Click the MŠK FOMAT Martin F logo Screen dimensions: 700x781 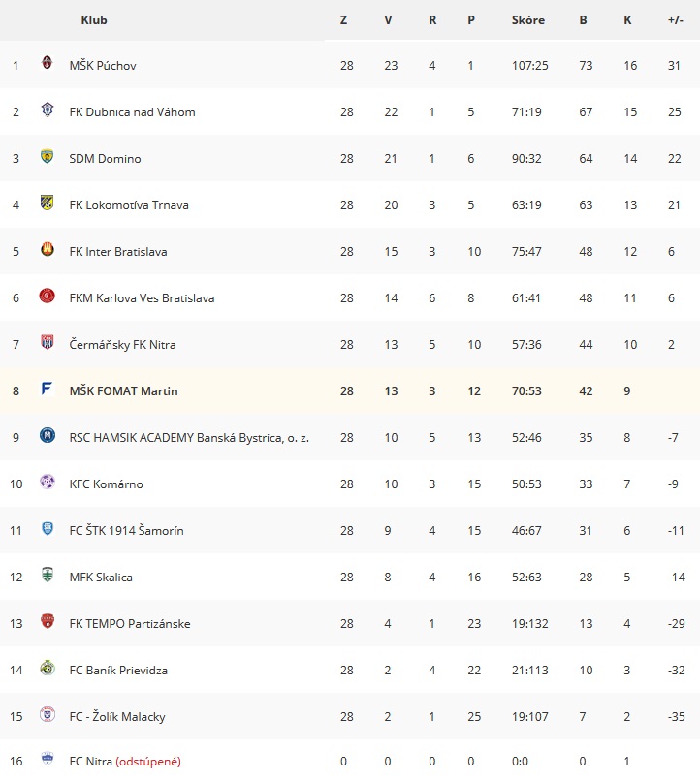[47, 388]
